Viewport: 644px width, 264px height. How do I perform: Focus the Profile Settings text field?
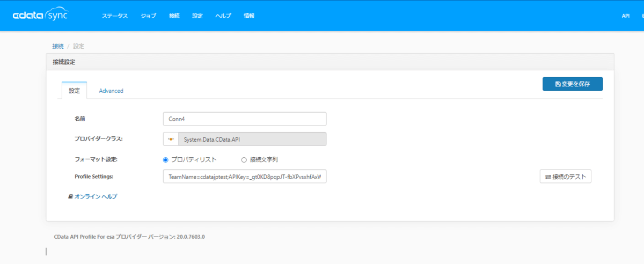(244, 177)
